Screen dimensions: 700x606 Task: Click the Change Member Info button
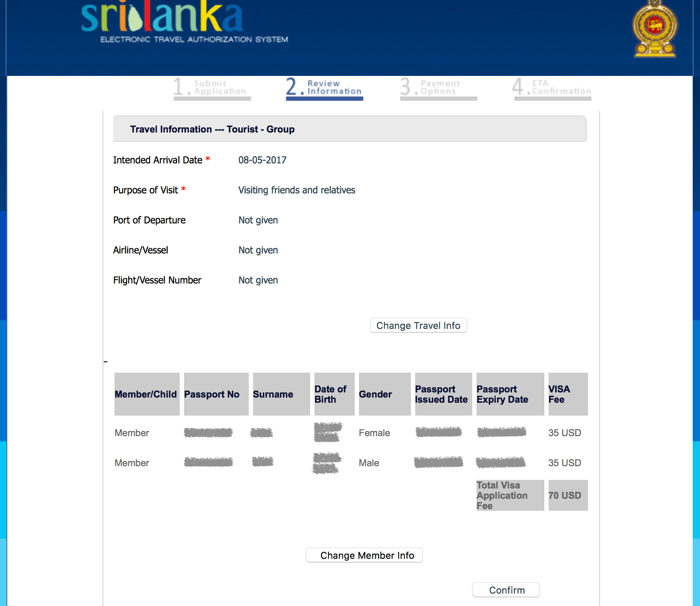[x=364, y=555]
